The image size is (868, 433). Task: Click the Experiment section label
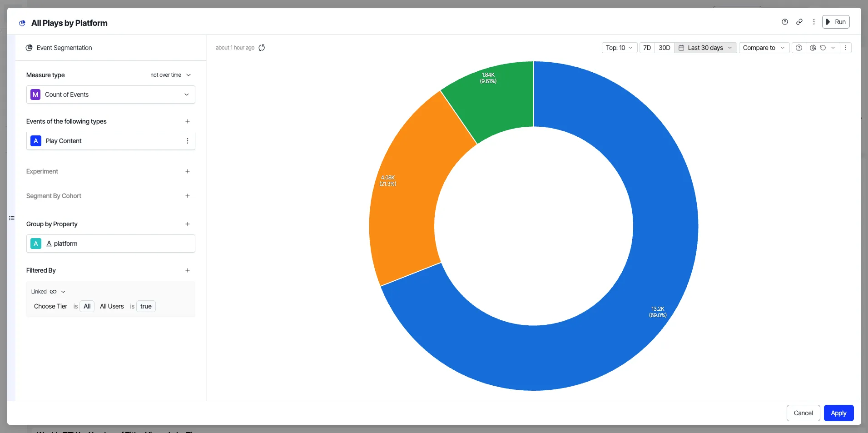coord(42,171)
